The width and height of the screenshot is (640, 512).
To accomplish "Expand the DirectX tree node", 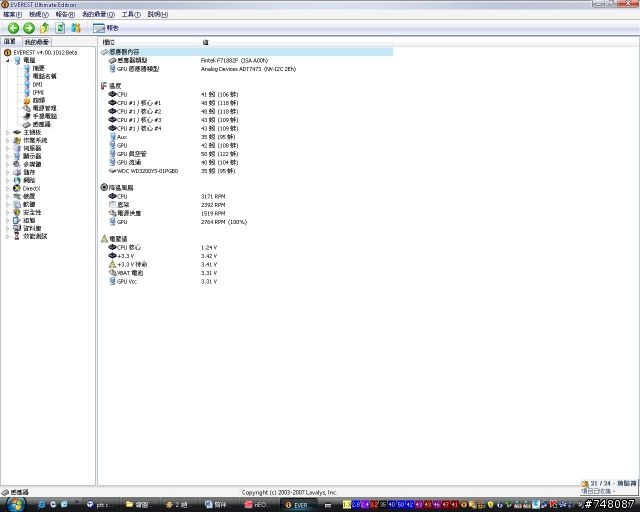I will tap(7, 189).
